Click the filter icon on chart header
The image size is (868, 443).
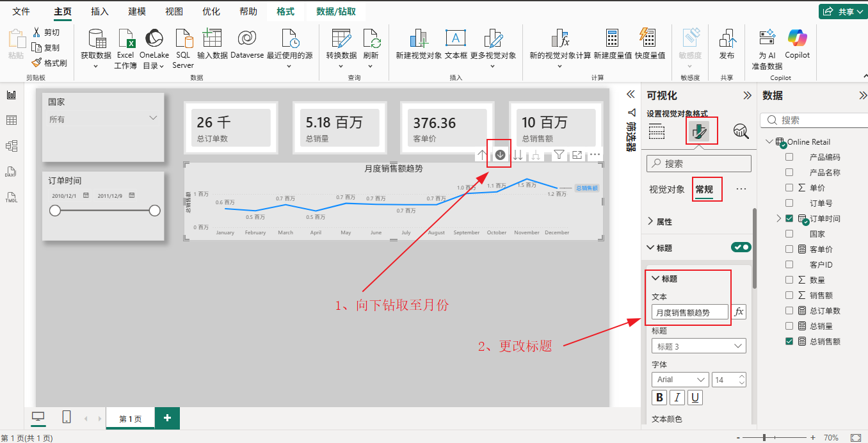point(559,154)
